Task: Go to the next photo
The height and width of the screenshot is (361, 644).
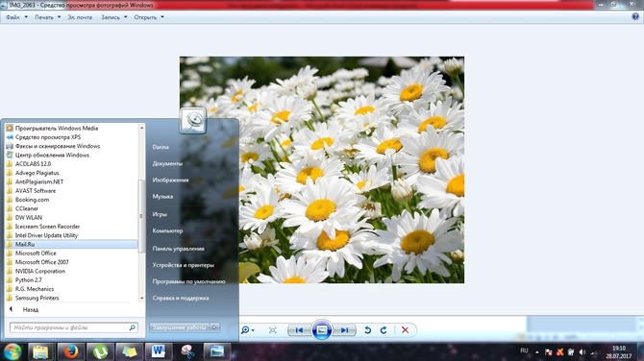Action: [344, 330]
